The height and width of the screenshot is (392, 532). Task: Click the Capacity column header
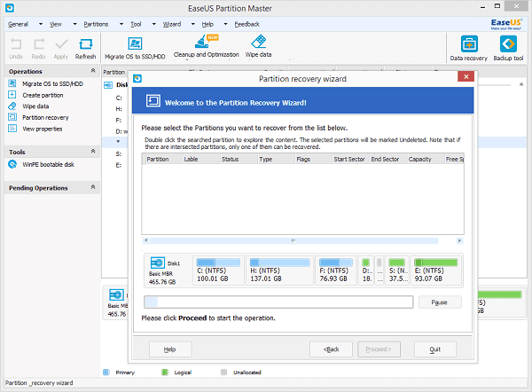pyautogui.click(x=426, y=159)
